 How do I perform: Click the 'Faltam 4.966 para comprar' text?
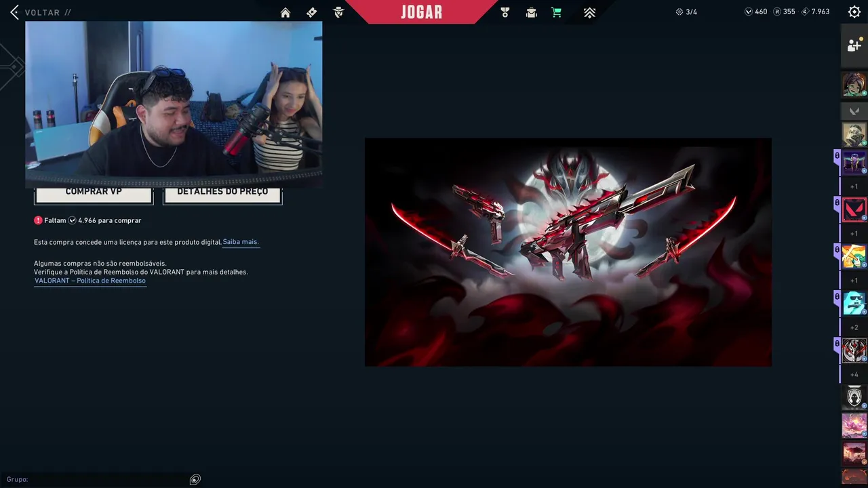pyautogui.click(x=93, y=220)
